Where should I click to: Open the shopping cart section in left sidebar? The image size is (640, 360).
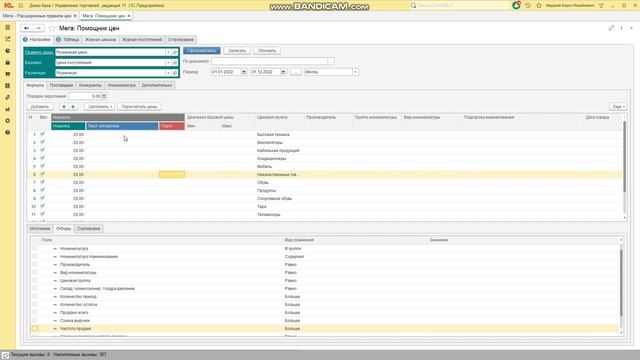tap(7, 74)
